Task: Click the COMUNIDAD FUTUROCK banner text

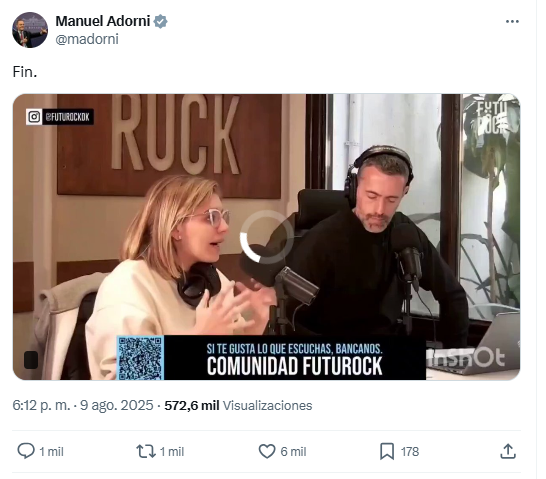Action: pos(295,366)
